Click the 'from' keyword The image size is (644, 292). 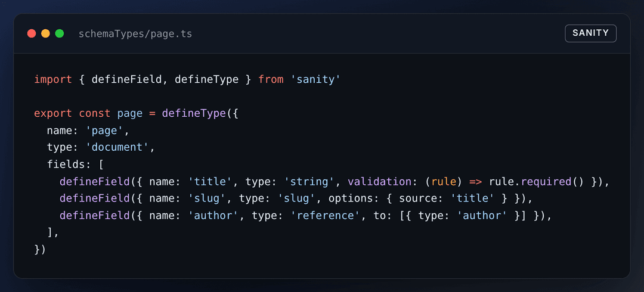point(271,79)
